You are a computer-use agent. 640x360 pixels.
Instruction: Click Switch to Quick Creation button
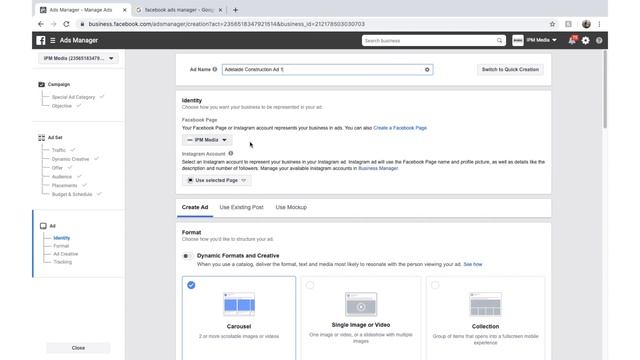510,69
